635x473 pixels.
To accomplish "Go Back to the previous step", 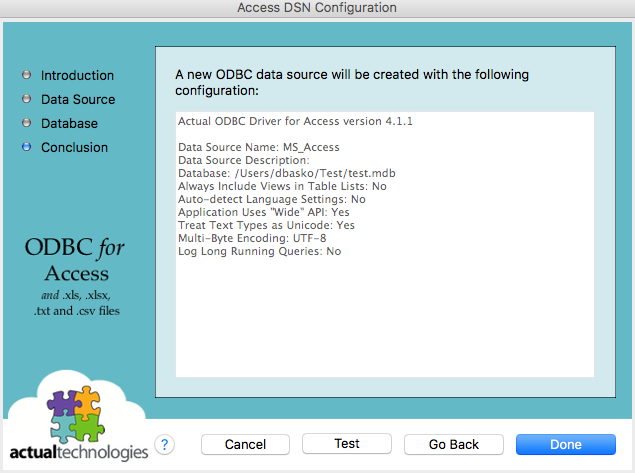I will (454, 444).
